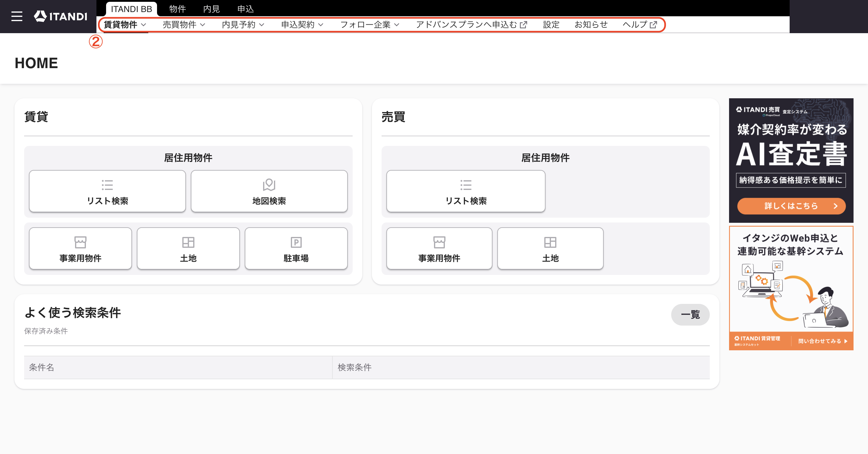
Task: Open 賃貸 事業用物件 button
Action: (x=80, y=248)
